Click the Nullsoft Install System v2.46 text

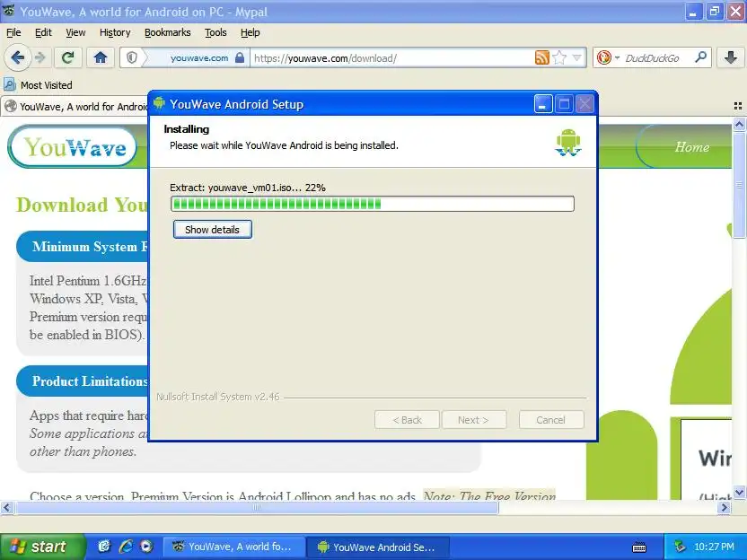pos(218,397)
